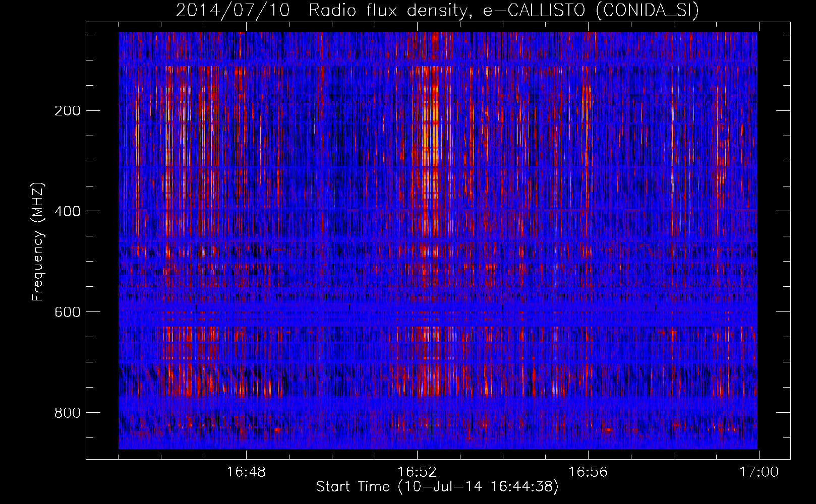Select the 600 frequency axis label
The image size is (816, 504).
click(67, 312)
